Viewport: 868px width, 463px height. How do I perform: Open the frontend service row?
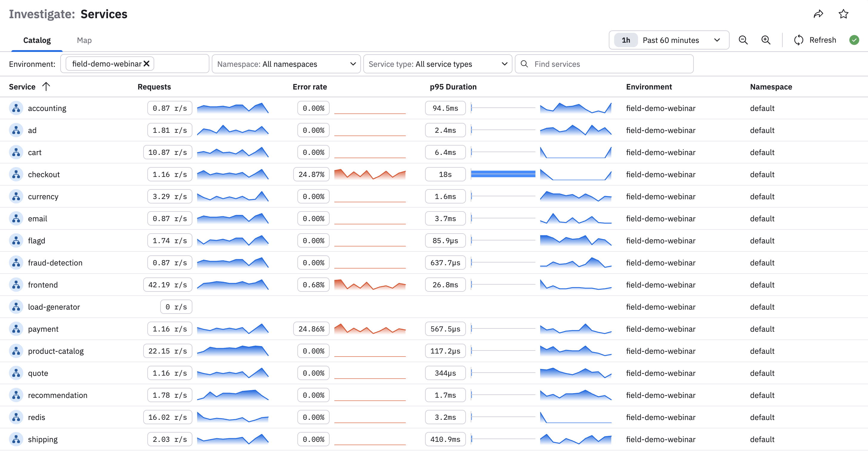coord(43,285)
